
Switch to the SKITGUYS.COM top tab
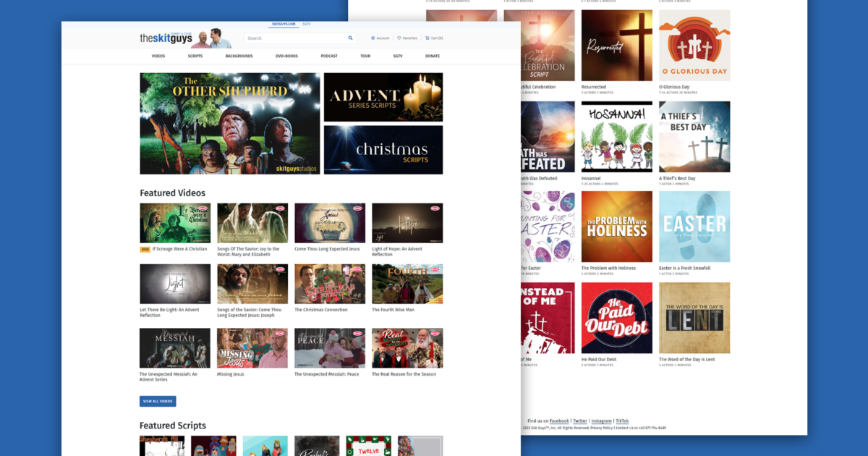pyautogui.click(x=283, y=24)
